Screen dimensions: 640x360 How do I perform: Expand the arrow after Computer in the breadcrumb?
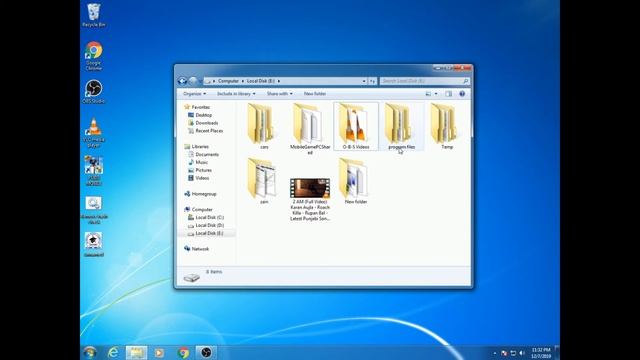pos(242,81)
